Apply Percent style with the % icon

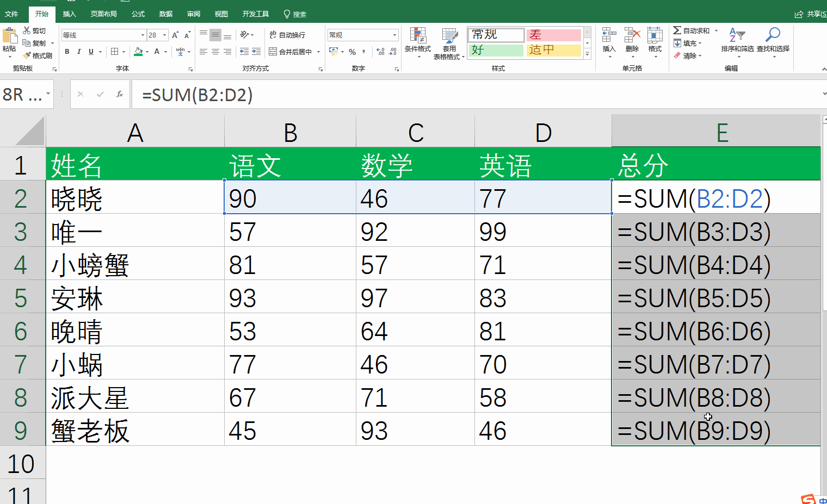(x=351, y=51)
